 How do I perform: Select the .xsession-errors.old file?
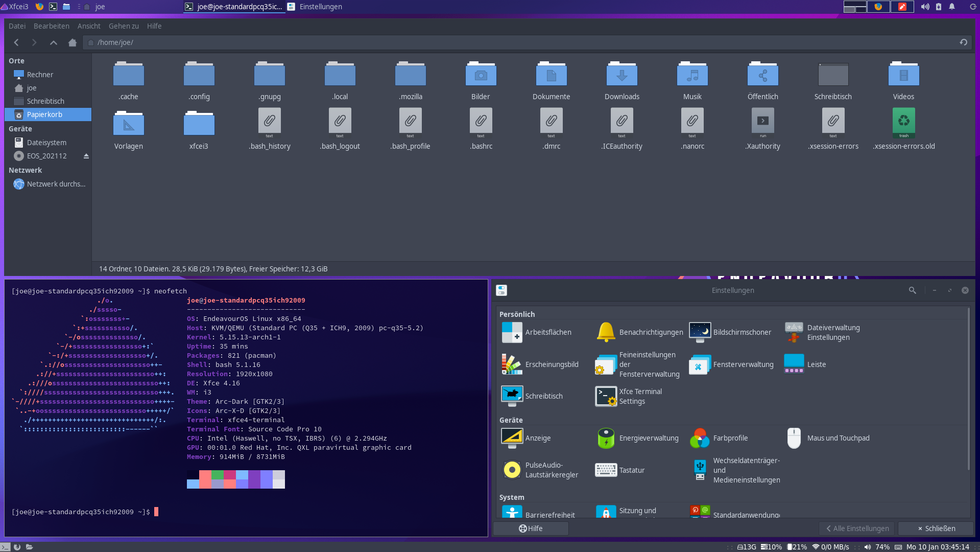904,129
